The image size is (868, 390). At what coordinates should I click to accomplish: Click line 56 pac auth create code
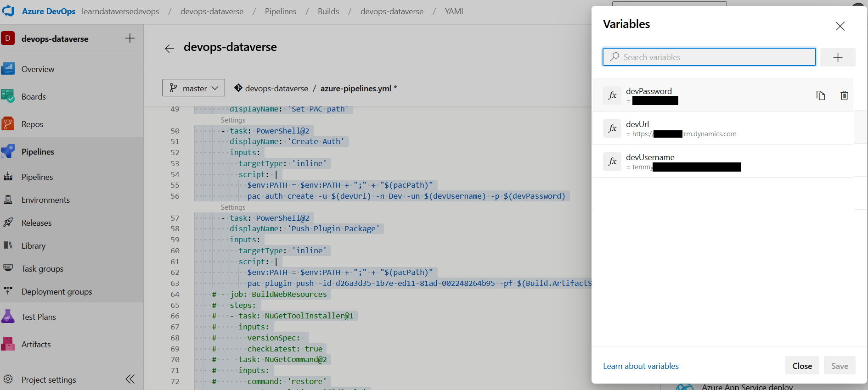pos(406,196)
